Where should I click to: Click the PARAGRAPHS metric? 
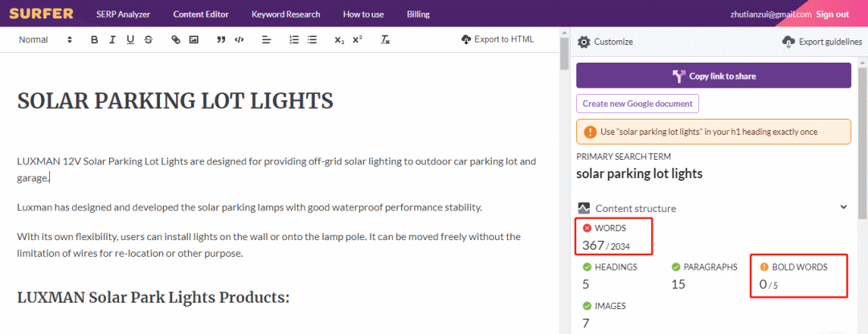704,276
